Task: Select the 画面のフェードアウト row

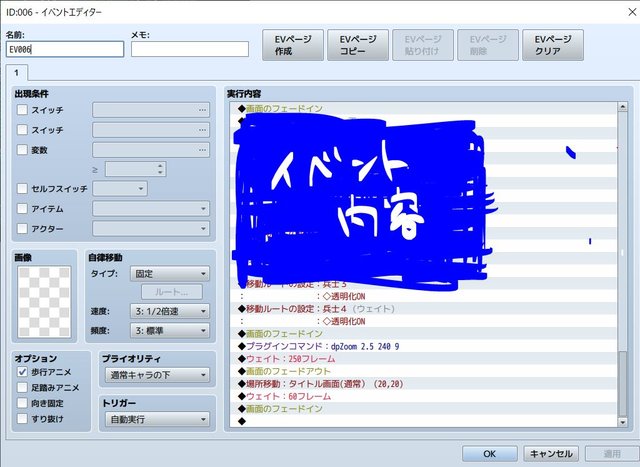Action: (423, 371)
